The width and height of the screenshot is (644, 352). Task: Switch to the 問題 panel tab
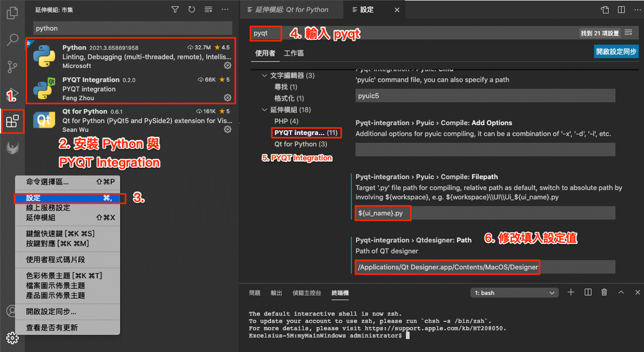[255, 293]
